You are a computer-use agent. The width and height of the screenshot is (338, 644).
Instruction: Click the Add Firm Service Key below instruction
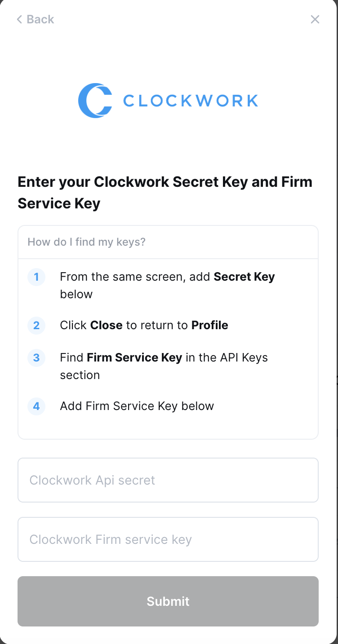pyautogui.click(x=137, y=406)
